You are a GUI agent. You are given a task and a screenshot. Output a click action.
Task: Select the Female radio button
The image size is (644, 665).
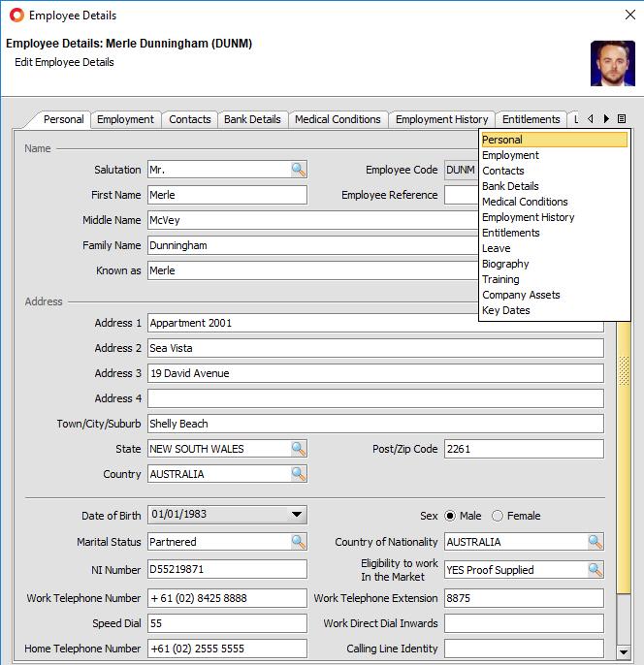pyautogui.click(x=498, y=516)
